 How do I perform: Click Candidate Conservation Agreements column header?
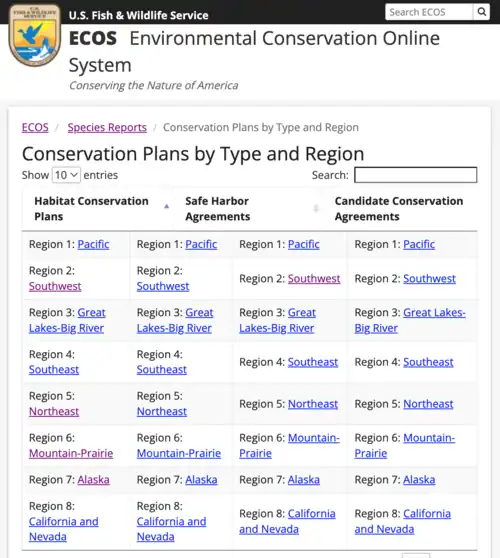(x=399, y=209)
